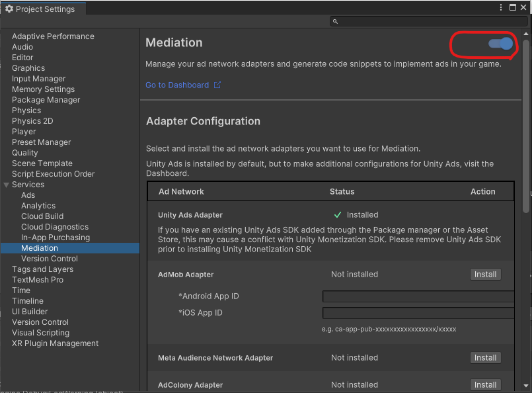Click the Action column header
This screenshot has height=393, width=532.
pos(483,192)
